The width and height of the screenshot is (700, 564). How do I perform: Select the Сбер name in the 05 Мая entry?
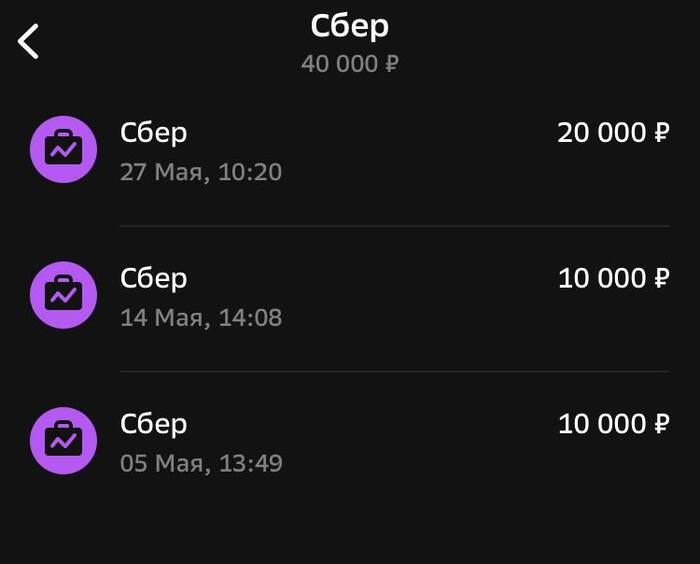pos(153,424)
